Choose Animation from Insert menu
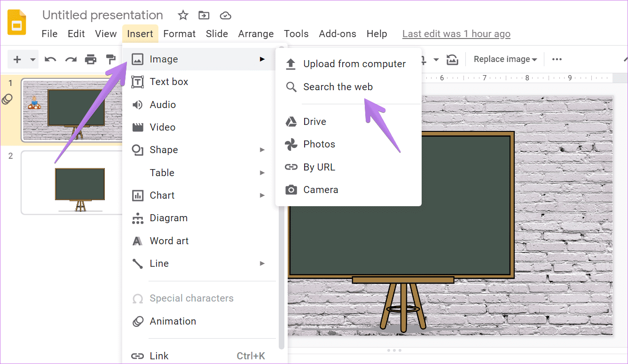Screen dimensions: 628x364 199,321
